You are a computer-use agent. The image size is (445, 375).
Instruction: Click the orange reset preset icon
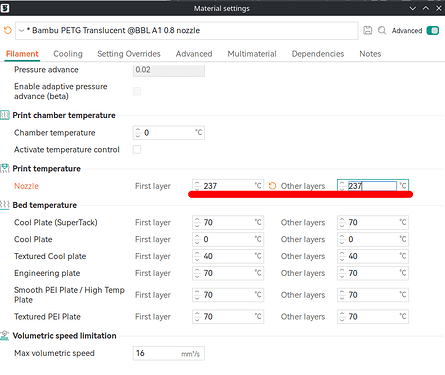[x=7, y=30]
